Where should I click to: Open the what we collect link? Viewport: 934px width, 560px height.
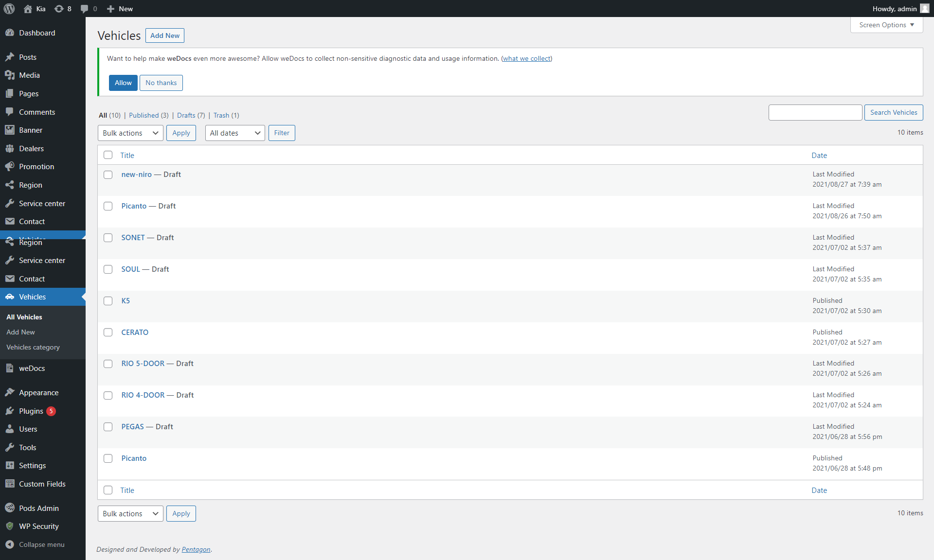pyautogui.click(x=527, y=58)
